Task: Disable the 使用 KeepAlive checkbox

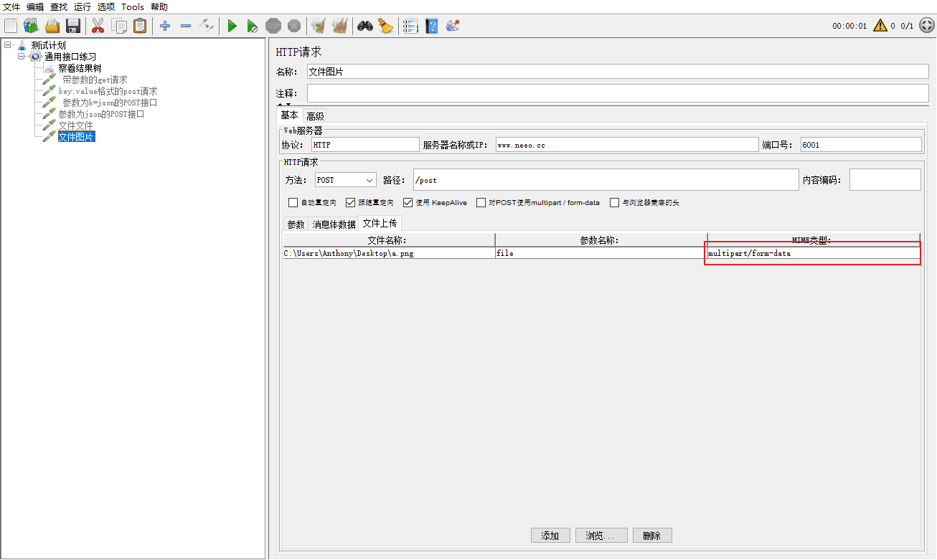Action: point(408,203)
